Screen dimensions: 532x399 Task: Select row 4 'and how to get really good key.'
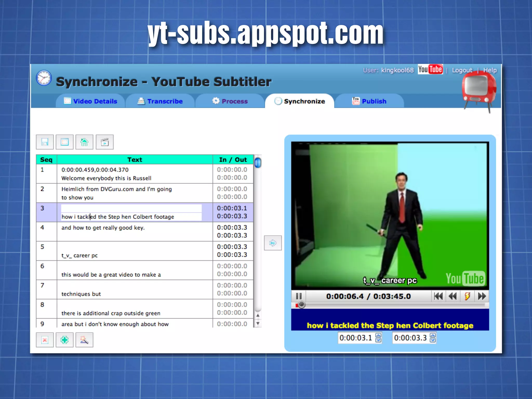coord(103,228)
